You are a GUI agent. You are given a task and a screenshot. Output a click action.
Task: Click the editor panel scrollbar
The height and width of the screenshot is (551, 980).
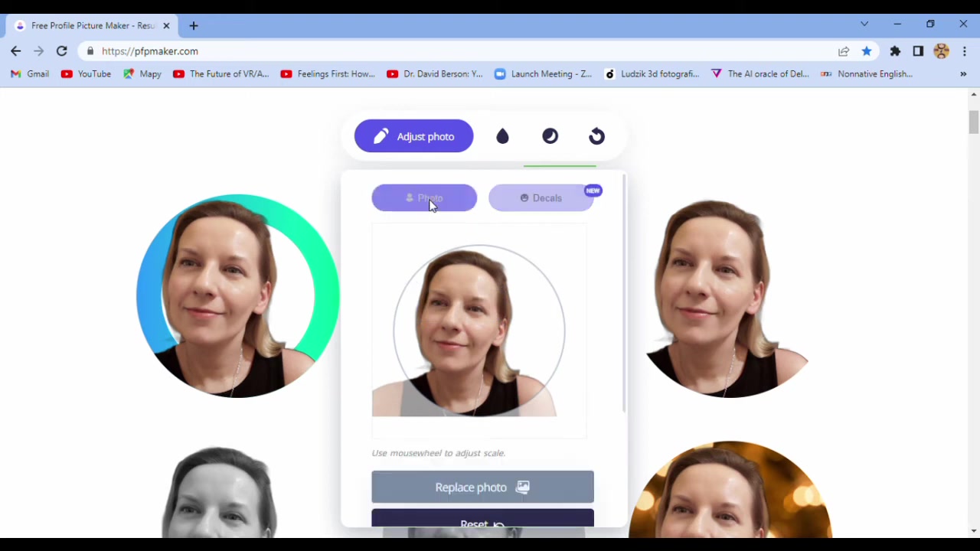[624, 294]
